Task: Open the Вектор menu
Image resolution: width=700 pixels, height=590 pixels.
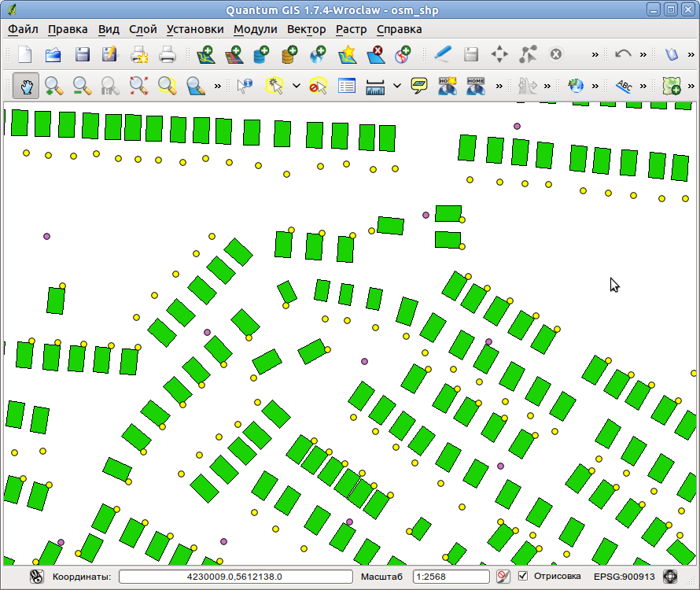Action: tap(306, 29)
